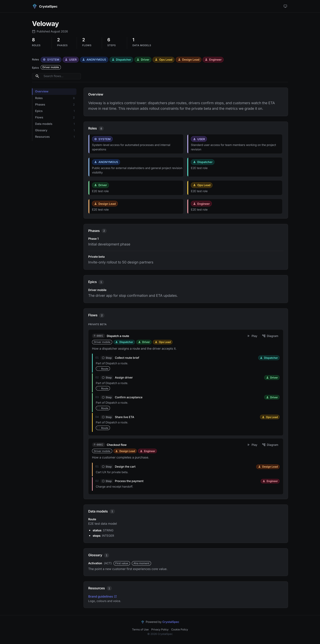Click the Engineer badge in the Roles card
320x644 pixels.
tap(201, 204)
